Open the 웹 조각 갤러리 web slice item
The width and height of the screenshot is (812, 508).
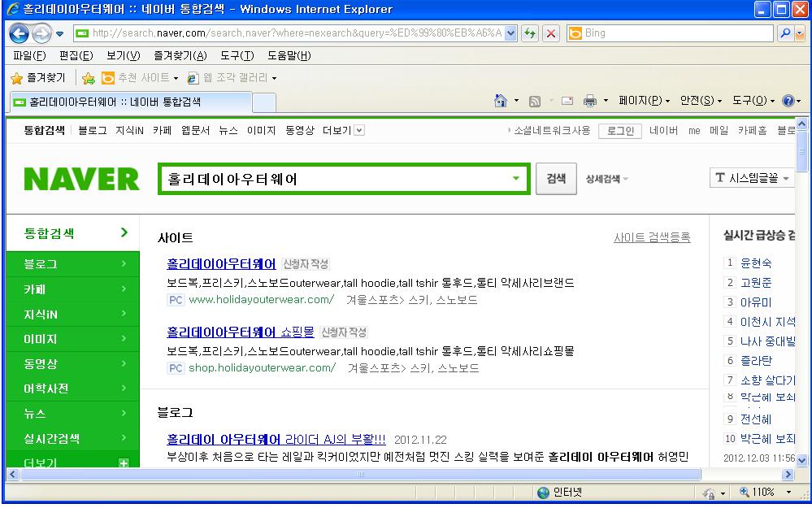(232, 78)
